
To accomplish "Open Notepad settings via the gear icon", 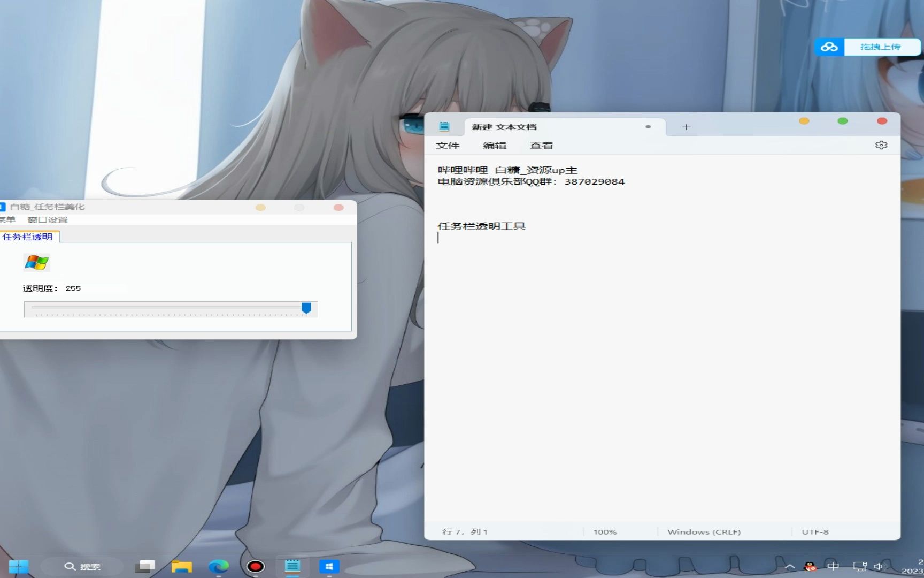I will pos(881,145).
